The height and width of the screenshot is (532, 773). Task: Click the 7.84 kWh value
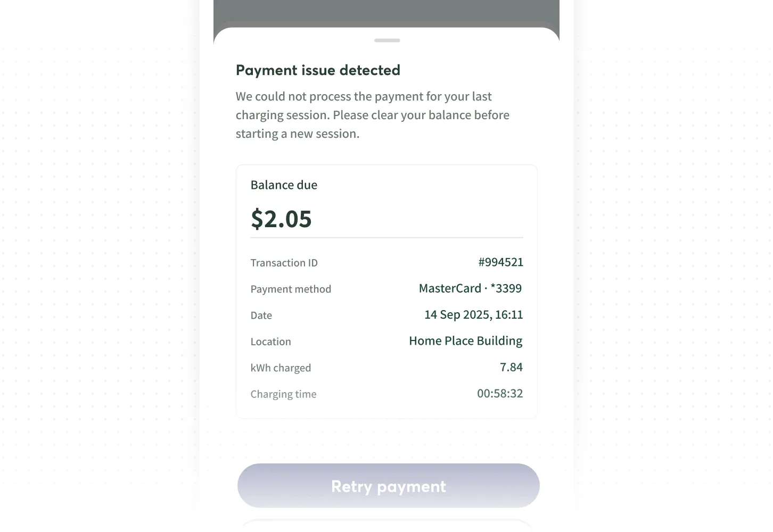click(x=511, y=367)
